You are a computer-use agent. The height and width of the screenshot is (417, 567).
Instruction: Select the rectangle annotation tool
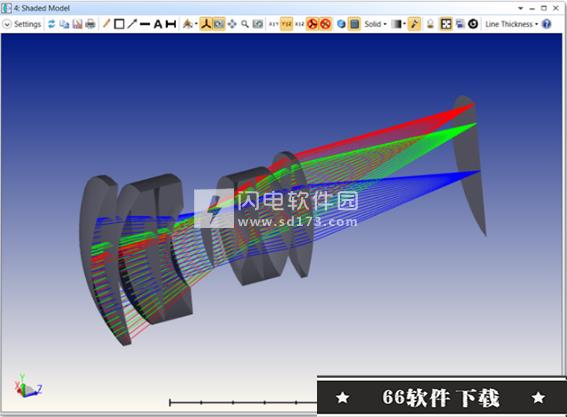(x=119, y=24)
